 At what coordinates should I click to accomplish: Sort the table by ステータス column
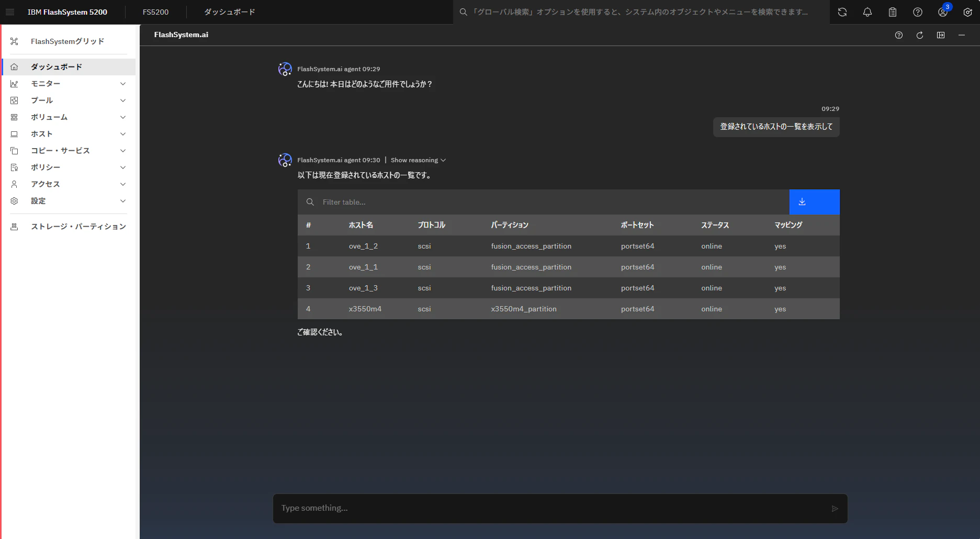(x=715, y=225)
